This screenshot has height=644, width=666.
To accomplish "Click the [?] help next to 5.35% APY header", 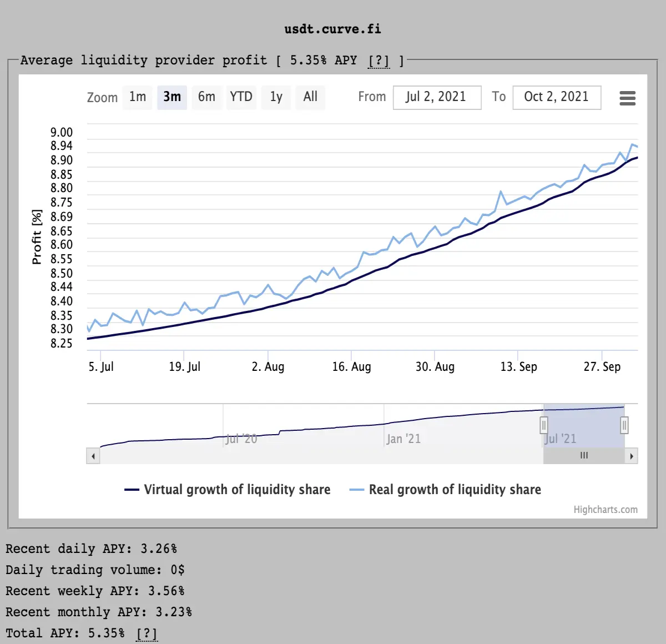I will pyautogui.click(x=379, y=61).
